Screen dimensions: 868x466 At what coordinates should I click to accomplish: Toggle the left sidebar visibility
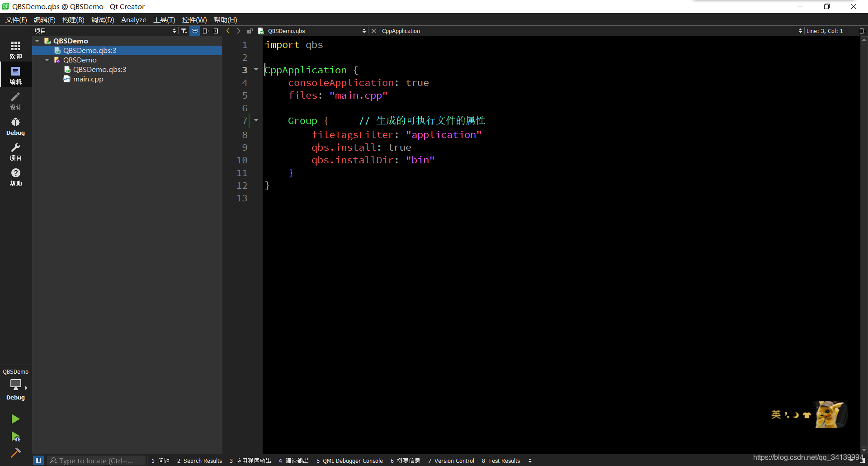[38, 461]
